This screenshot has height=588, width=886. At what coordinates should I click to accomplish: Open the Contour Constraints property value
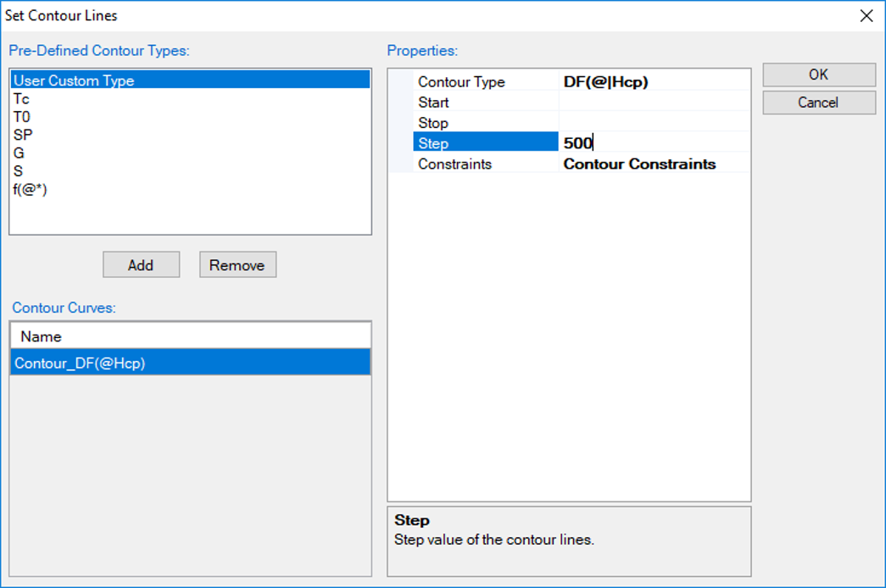pos(653,164)
